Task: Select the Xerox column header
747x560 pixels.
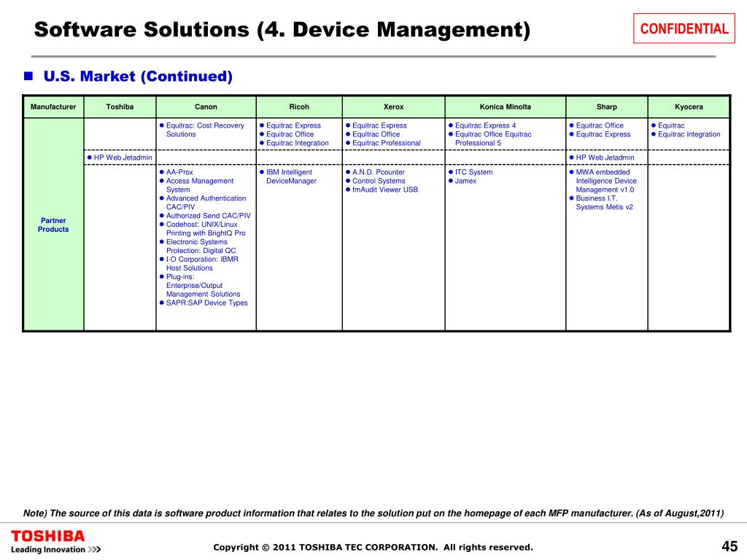Action: pos(393,106)
